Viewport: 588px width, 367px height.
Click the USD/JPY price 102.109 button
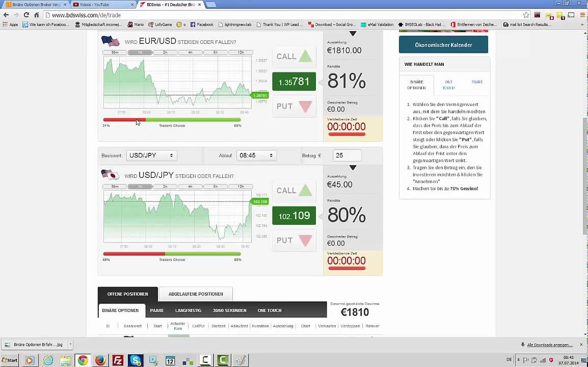pyautogui.click(x=294, y=216)
